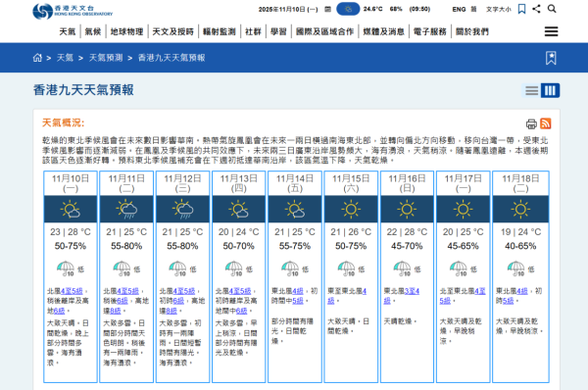Open the 氣候 menu

(93, 32)
